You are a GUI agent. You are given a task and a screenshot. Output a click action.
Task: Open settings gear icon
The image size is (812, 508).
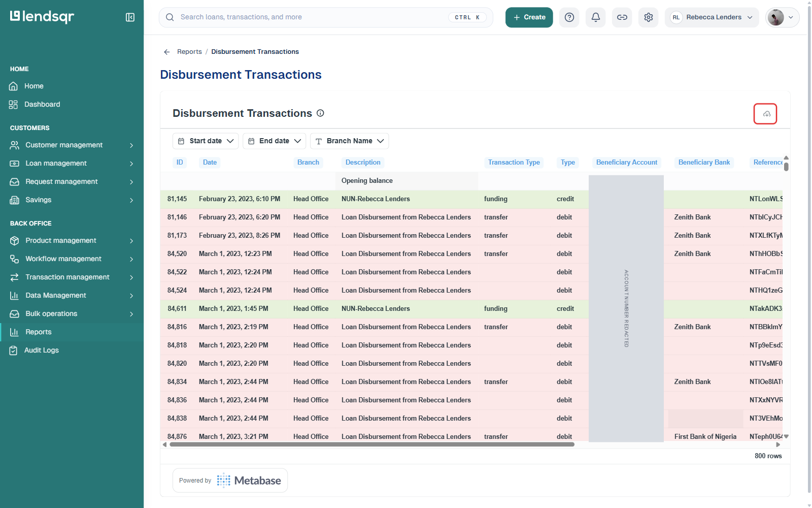649,17
